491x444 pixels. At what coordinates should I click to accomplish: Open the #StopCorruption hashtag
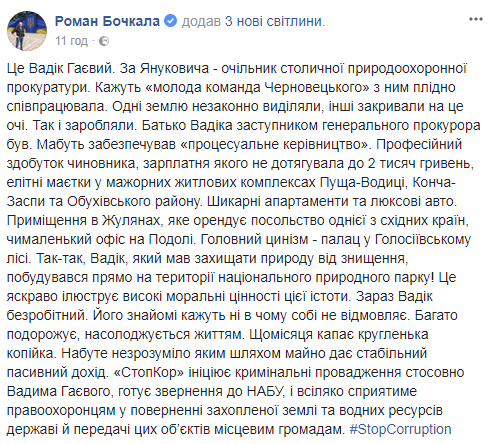point(400,429)
